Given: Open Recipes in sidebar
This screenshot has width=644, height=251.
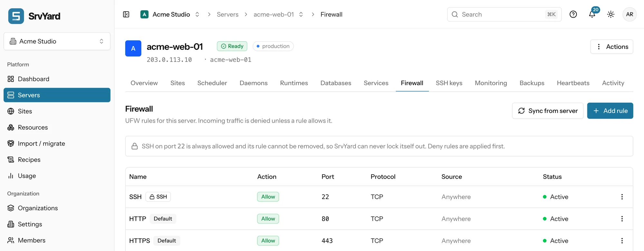Looking at the screenshot, I should pos(57,160).
